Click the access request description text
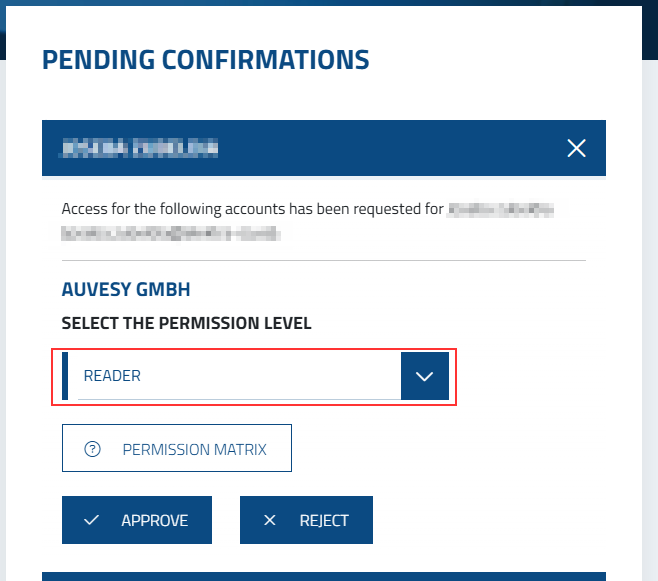 (251, 210)
